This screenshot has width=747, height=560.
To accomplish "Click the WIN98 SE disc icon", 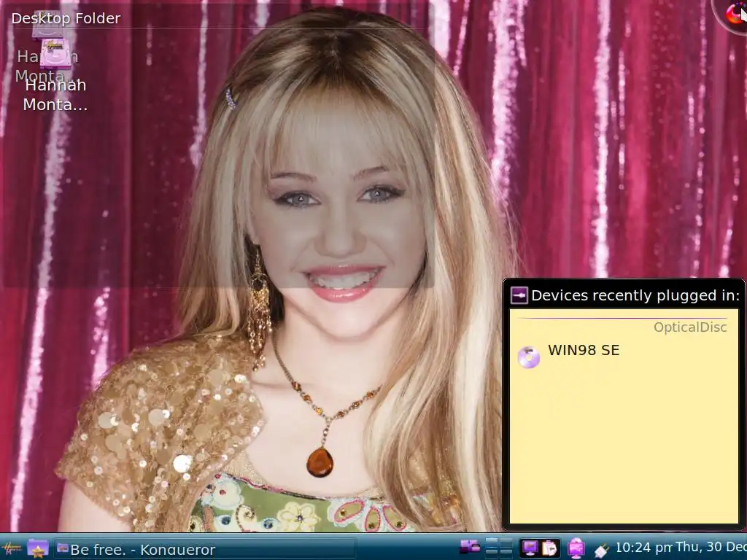I will 528,357.
